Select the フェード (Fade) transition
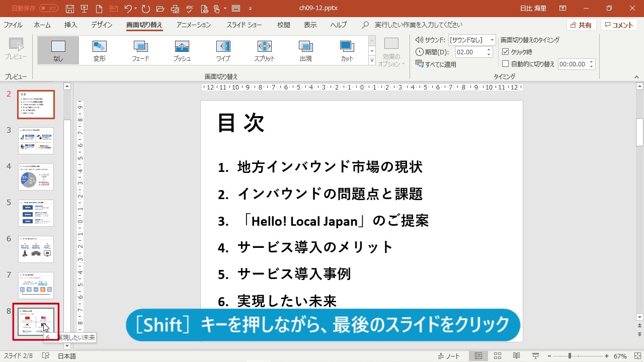 [x=141, y=50]
